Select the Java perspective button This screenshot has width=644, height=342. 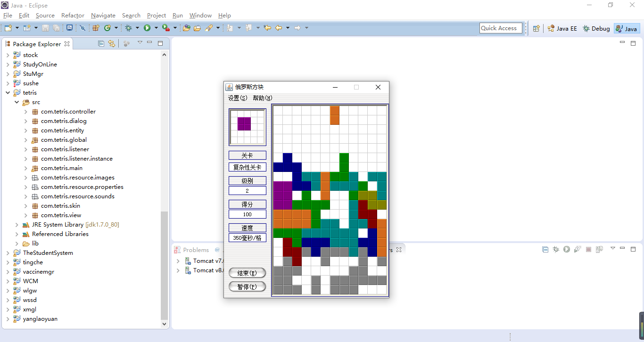[x=627, y=28]
